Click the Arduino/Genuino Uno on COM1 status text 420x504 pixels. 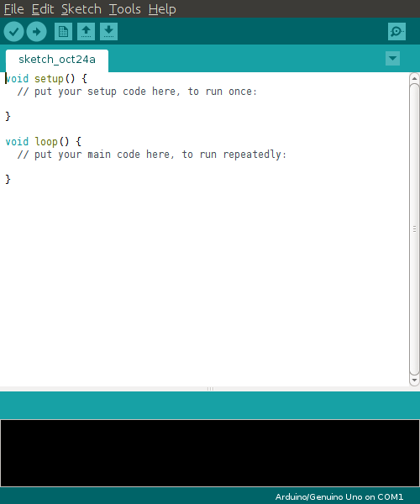pos(339,497)
